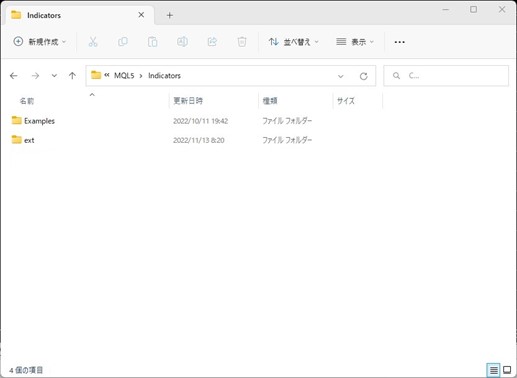Click the Indicators breadcrumb in address bar
The height and width of the screenshot is (378, 517).
(x=164, y=76)
